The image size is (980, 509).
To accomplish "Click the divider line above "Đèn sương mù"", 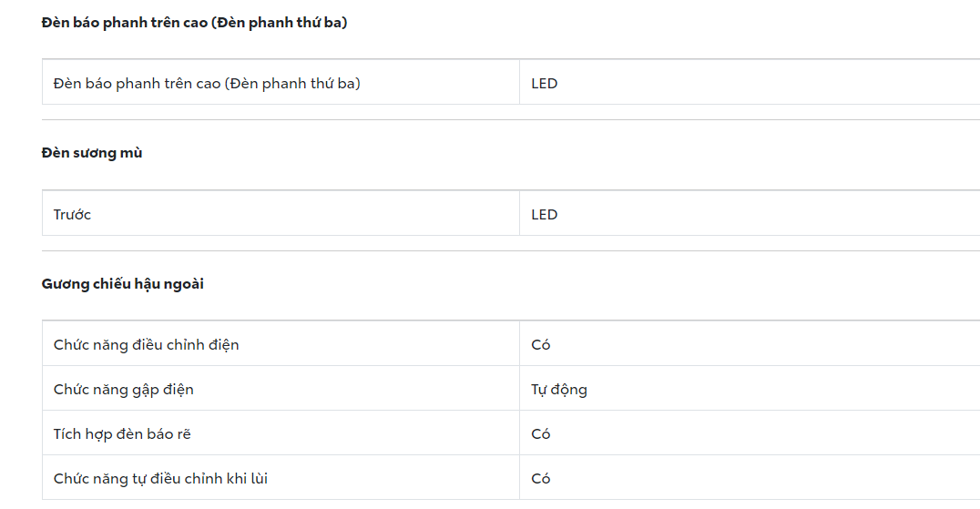I will click(364, 119).
